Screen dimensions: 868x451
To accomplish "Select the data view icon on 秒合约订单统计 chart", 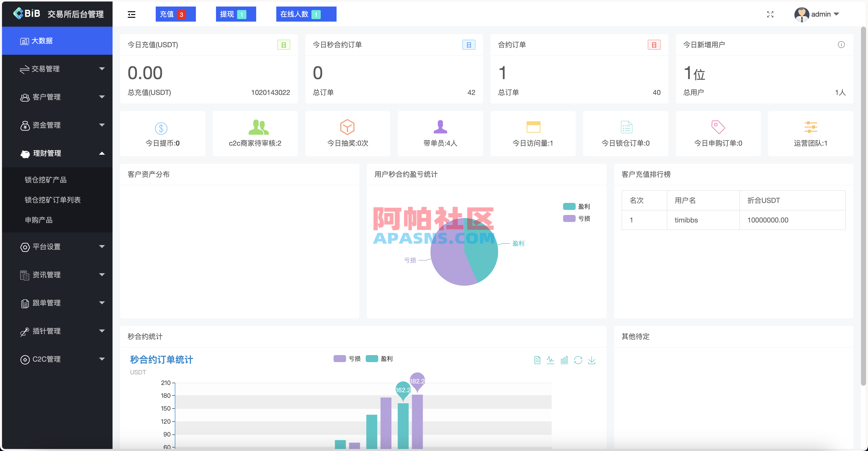I will click(x=537, y=360).
